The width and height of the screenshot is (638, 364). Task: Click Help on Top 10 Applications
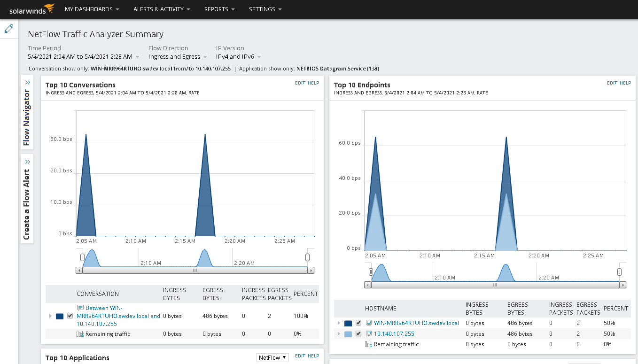point(313,356)
